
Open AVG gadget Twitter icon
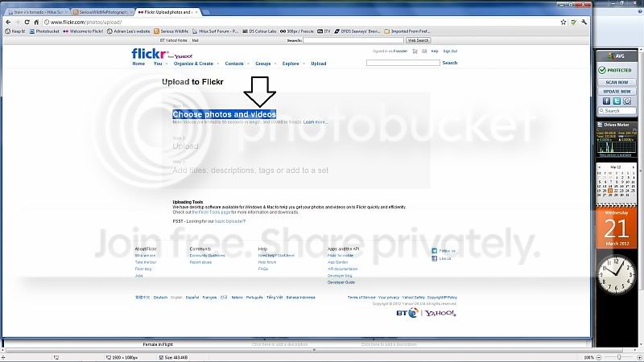pos(617,101)
